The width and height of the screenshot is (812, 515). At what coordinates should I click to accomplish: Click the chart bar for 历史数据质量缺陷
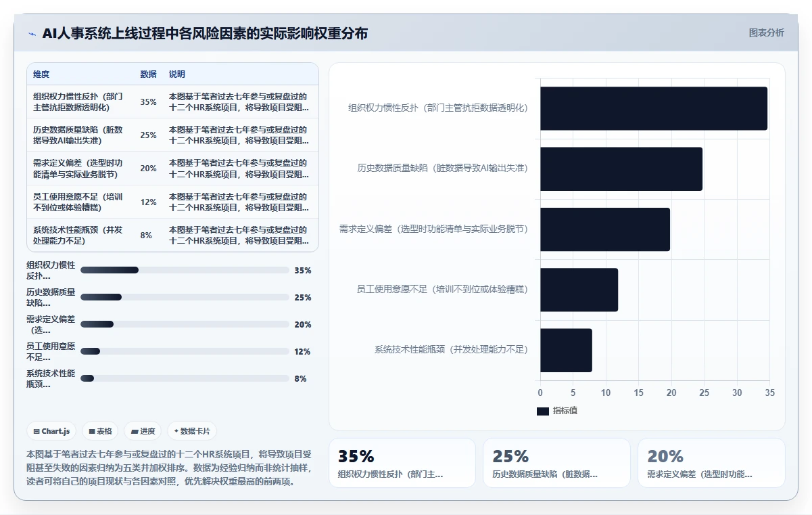621,169
